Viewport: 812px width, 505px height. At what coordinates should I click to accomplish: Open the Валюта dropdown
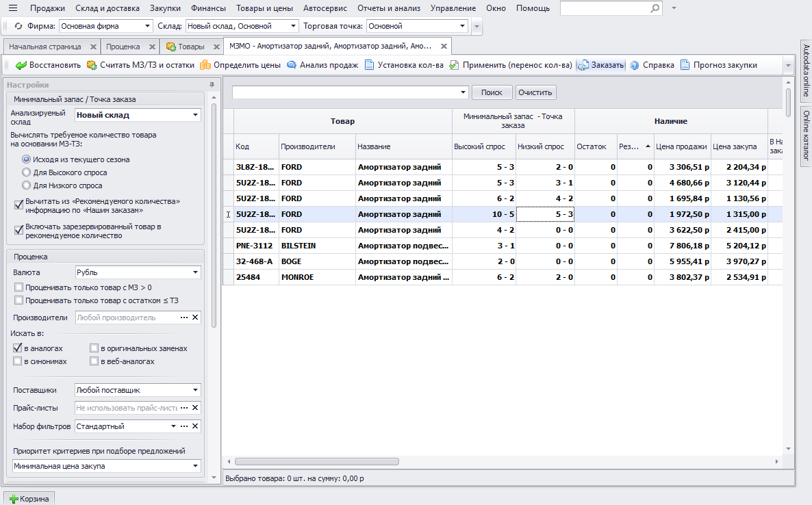(195, 272)
